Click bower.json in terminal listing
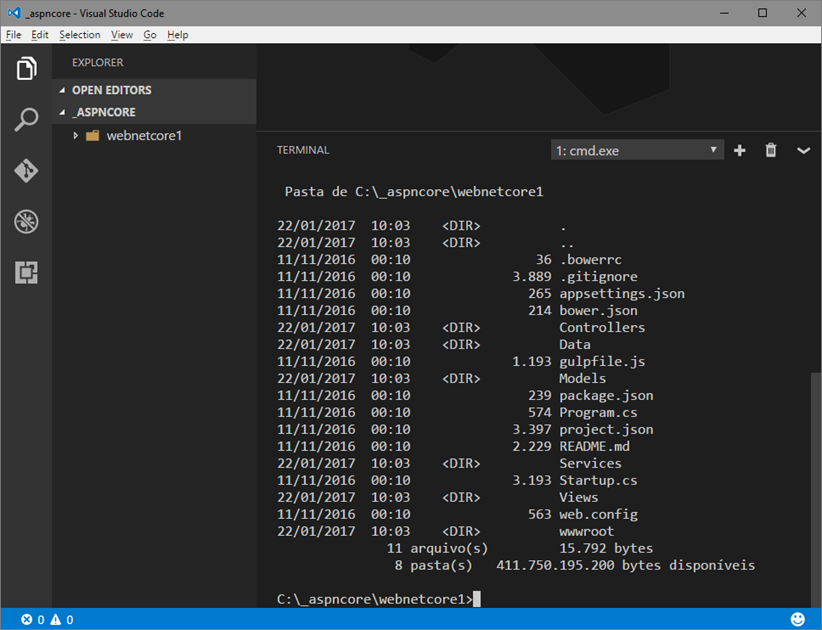The image size is (822, 630). pos(598,310)
